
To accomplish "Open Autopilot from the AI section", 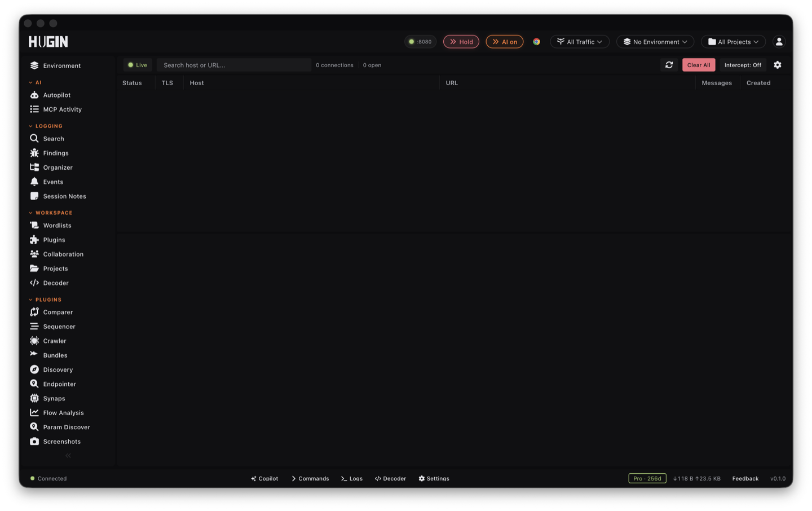I will click(x=50, y=95).
